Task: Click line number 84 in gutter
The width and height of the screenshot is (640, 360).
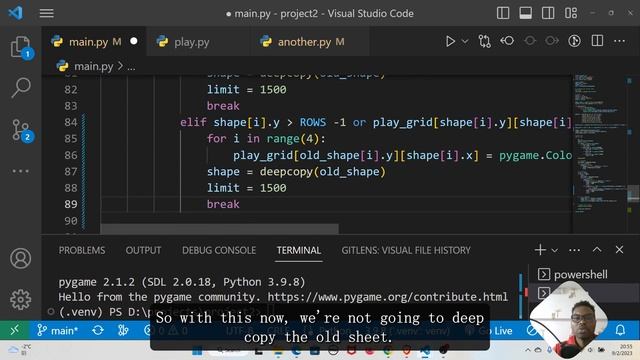Action: (x=71, y=122)
